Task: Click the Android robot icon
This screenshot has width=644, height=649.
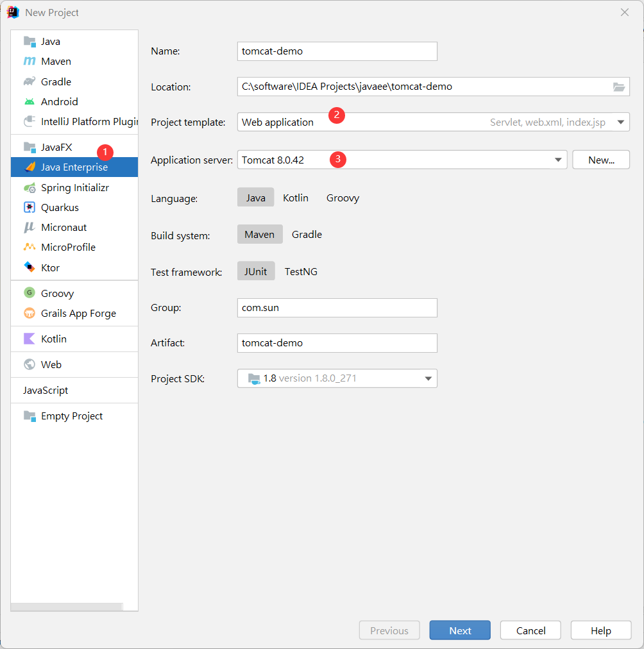Action: (30, 101)
